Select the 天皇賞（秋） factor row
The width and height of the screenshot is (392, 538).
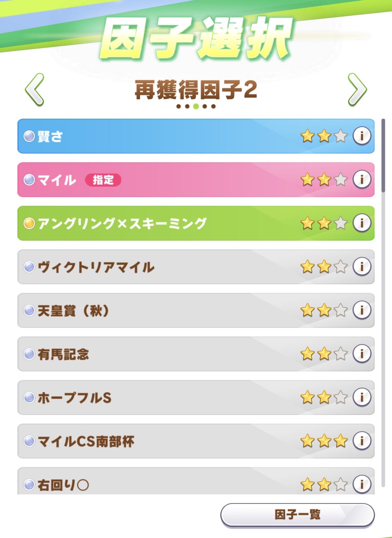[x=163, y=310]
